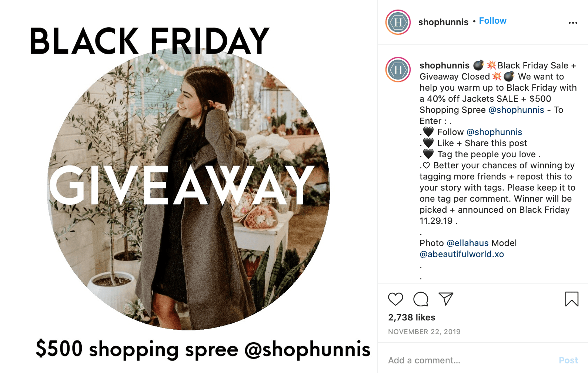Open @shophunnis mention after Follow
588x373 pixels.
pyautogui.click(x=494, y=132)
